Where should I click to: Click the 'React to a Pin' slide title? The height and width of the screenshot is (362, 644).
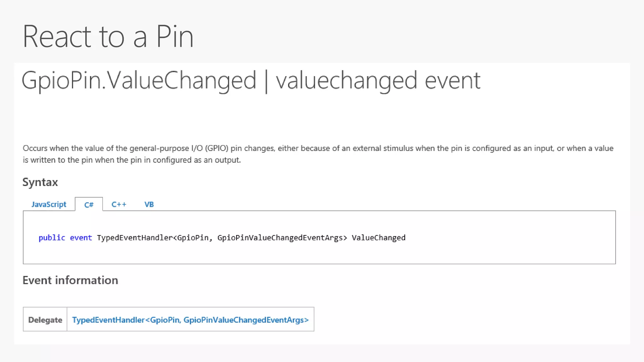(108, 36)
